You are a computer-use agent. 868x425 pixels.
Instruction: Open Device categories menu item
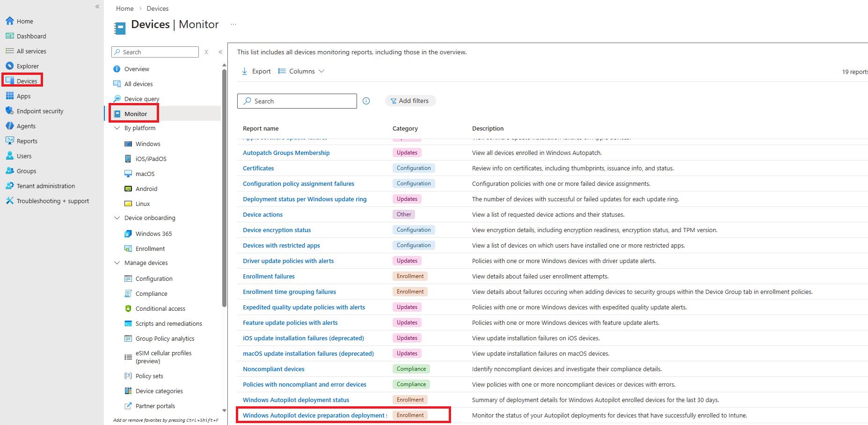[160, 391]
